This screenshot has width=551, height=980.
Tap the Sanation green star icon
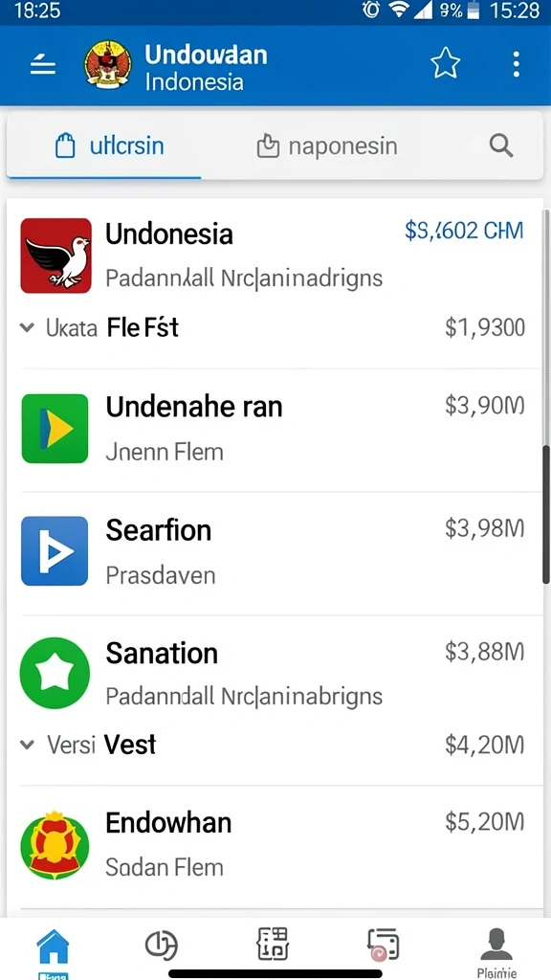click(x=55, y=673)
